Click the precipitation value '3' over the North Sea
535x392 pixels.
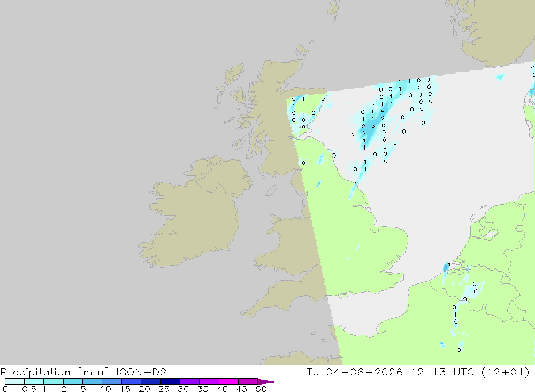[373, 126]
